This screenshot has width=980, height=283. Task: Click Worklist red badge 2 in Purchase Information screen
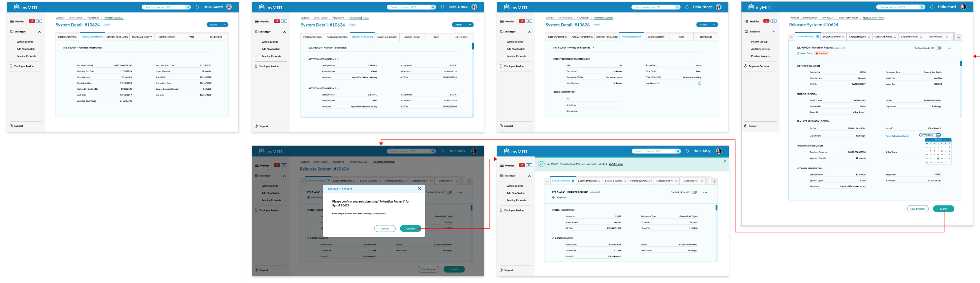[32, 21]
